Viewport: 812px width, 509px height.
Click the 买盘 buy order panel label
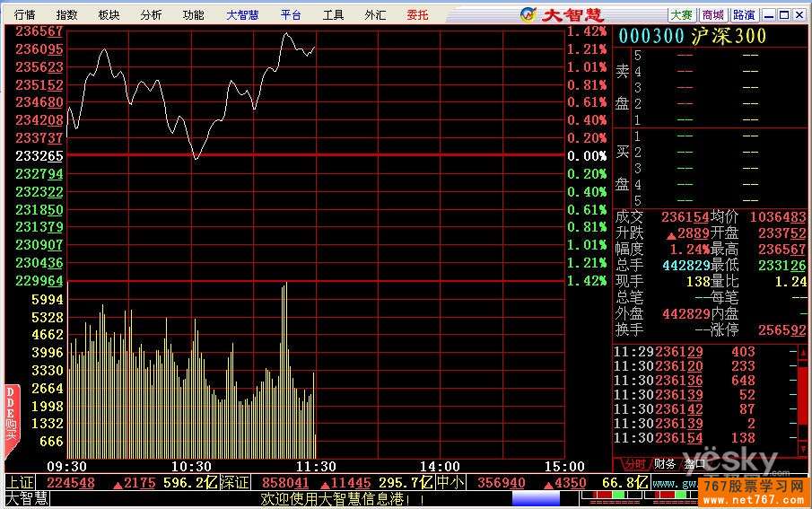(622, 168)
